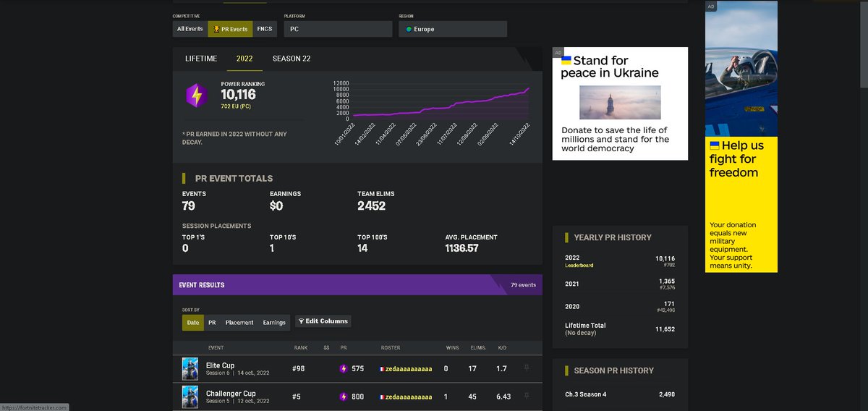
Task: Click the foggy city image in Ukraine ad
Action: tap(620, 102)
